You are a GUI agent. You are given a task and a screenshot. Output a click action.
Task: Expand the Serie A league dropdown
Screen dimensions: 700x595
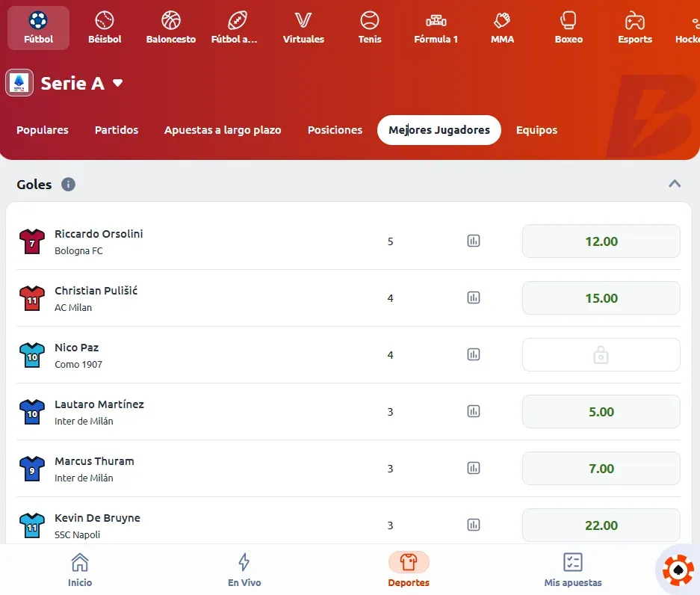(117, 83)
